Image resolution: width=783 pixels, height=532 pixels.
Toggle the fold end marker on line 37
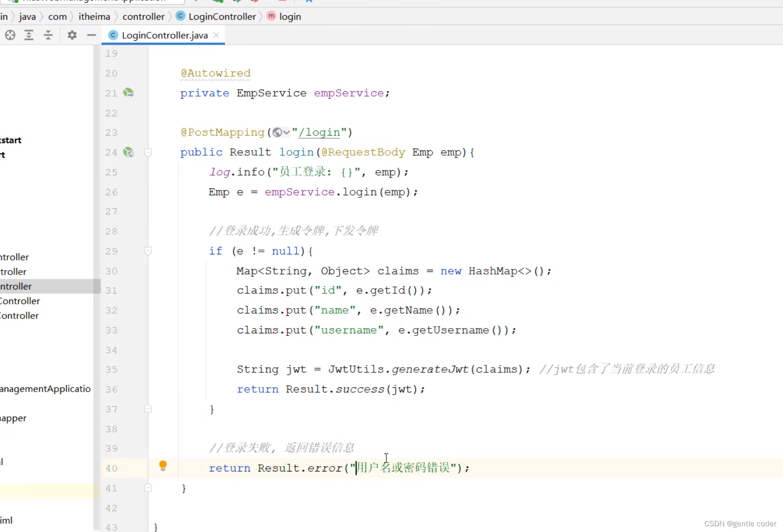pos(148,409)
